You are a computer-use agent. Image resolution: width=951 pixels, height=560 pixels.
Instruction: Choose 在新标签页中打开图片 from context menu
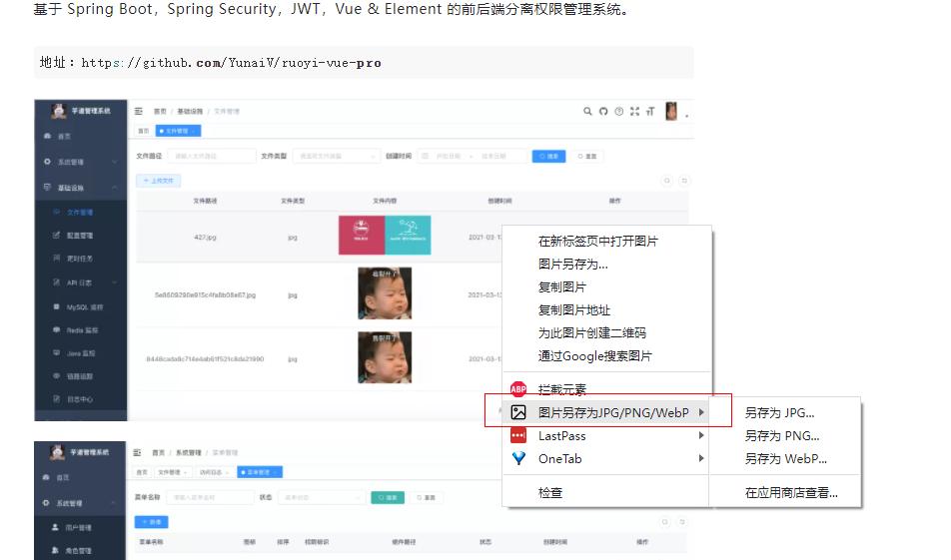point(598,242)
